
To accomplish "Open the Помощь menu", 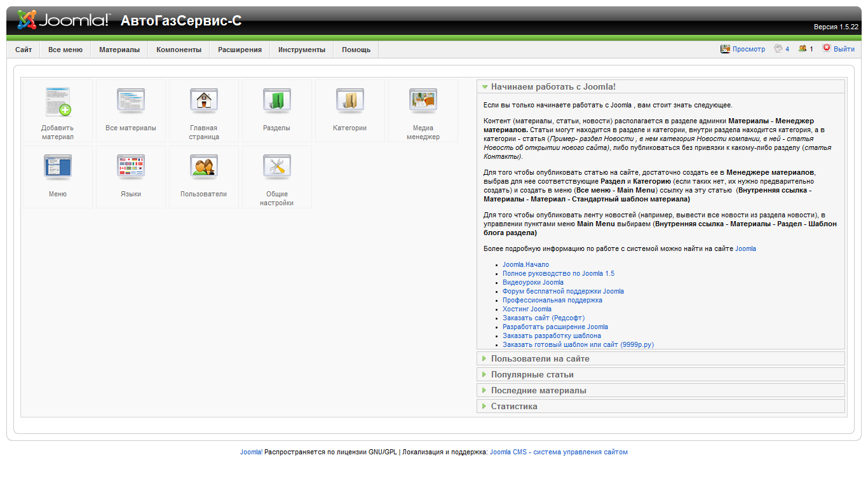I will (356, 50).
